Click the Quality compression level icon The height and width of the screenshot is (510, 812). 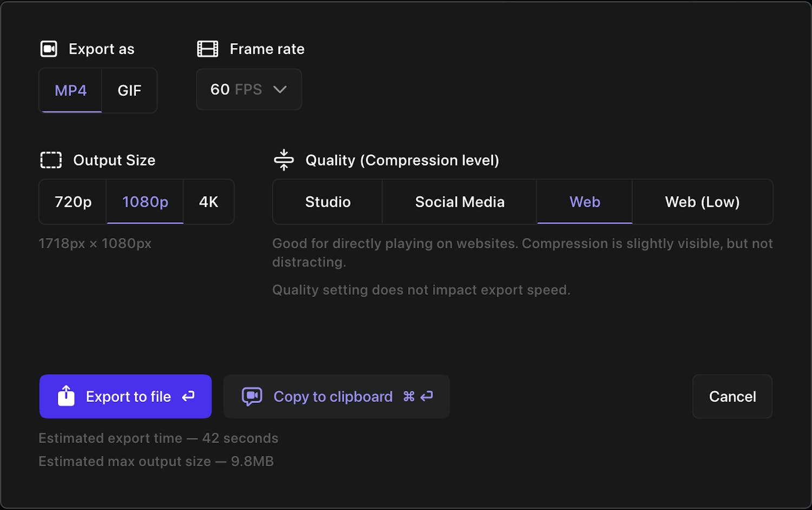(x=284, y=160)
